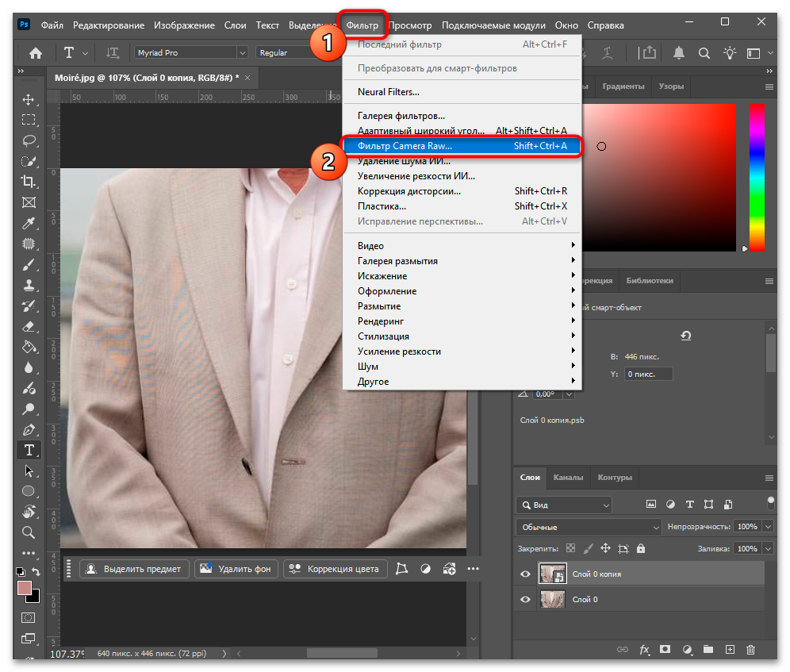Select the Pen tool

[x=29, y=429]
